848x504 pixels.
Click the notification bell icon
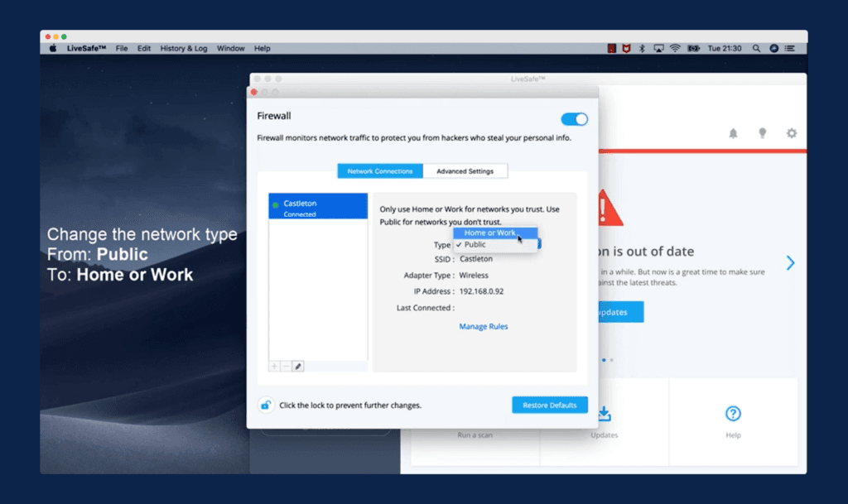733,133
